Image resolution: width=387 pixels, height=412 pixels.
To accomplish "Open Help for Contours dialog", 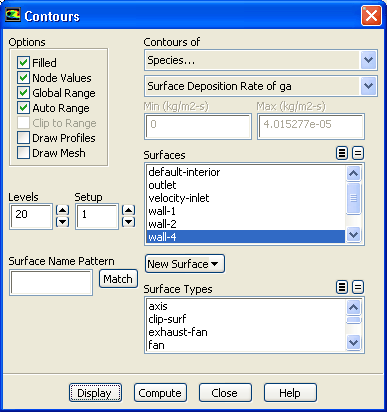I will (290, 393).
